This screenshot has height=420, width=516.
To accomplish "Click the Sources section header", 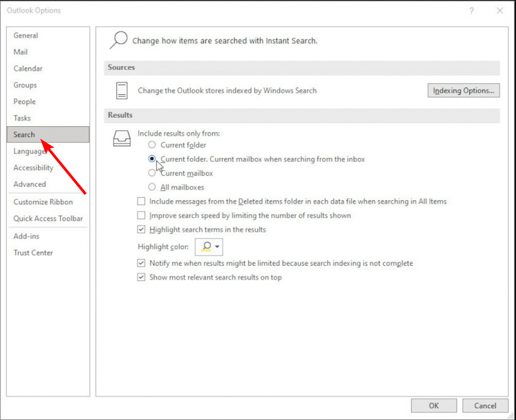I will (x=302, y=67).
